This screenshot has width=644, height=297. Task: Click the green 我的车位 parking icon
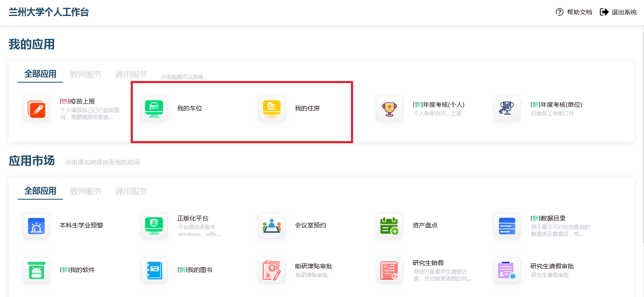click(154, 109)
